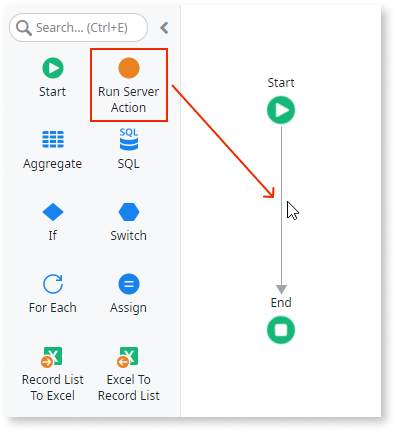Click the Run Server Action label text

click(x=129, y=100)
